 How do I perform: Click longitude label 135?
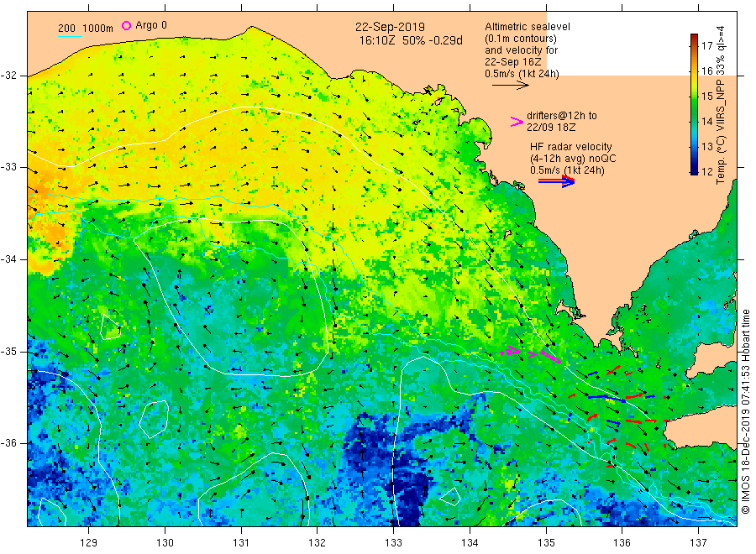546,543
